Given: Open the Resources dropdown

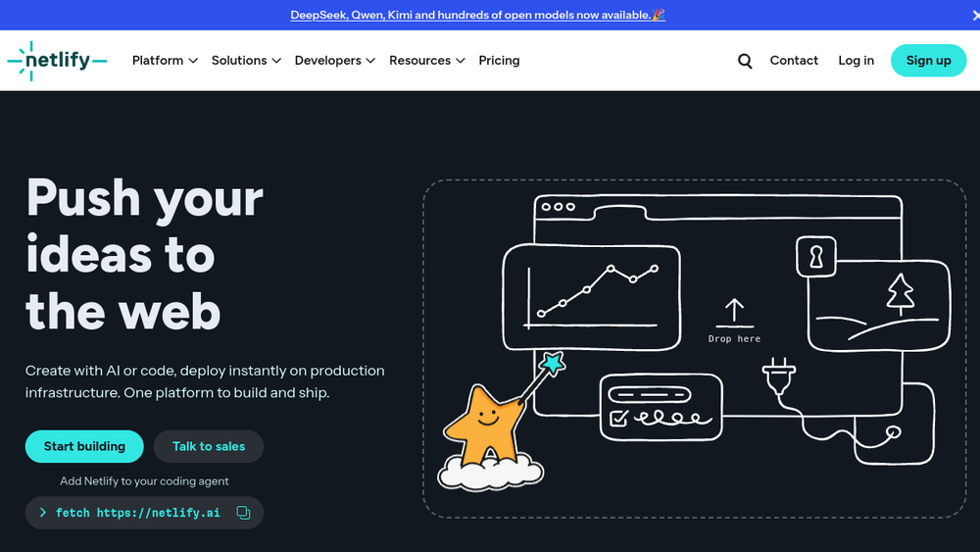Looking at the screenshot, I should tap(427, 61).
